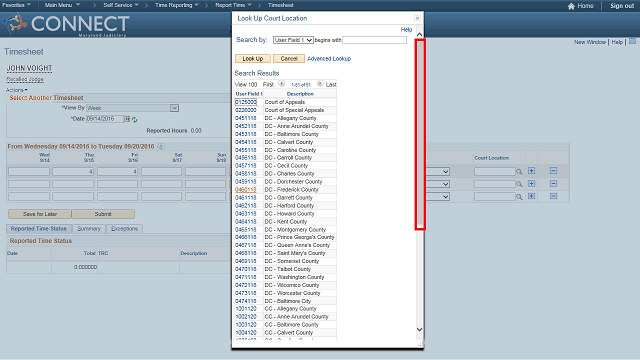This screenshot has height=360, width=640.
Task: Select 0460118 DC - Frederick County
Action: click(246, 190)
